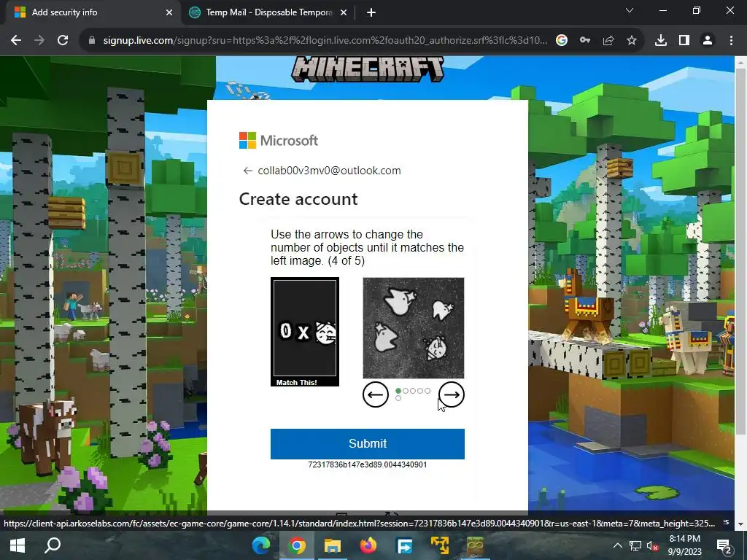
Task: Click the site lock icon in address bar
Action: click(x=92, y=41)
